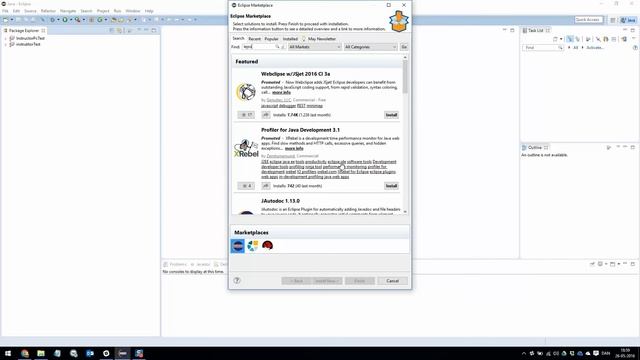The image size is (640, 360).
Task: Open help in Marketplace dialog
Action: (x=237, y=280)
